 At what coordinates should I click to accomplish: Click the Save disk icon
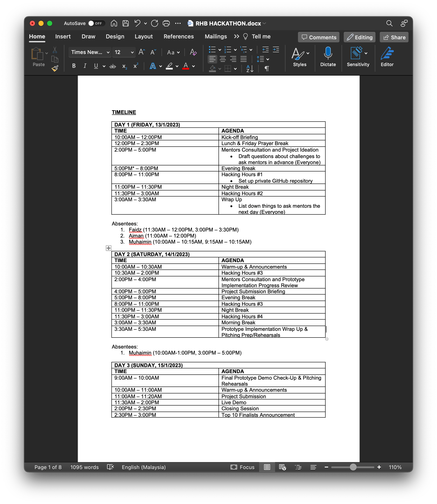(126, 23)
